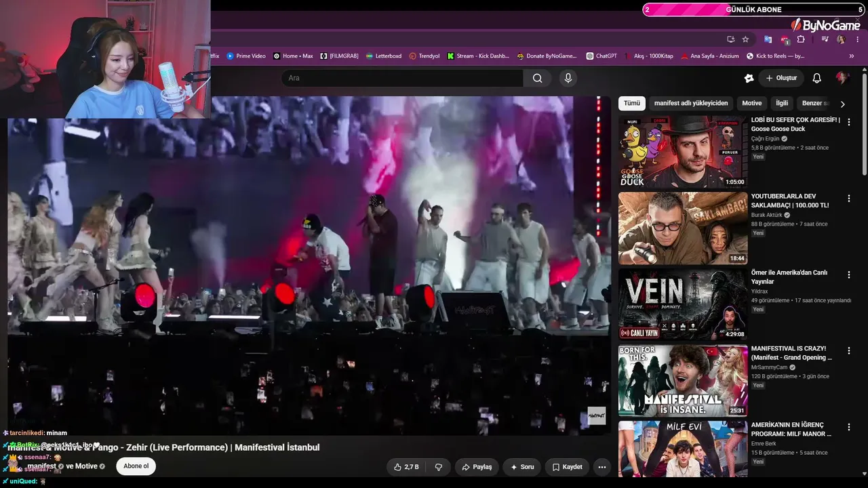
Task: Open the Ana Sayfa - Anizium bookmark
Action: click(710, 56)
